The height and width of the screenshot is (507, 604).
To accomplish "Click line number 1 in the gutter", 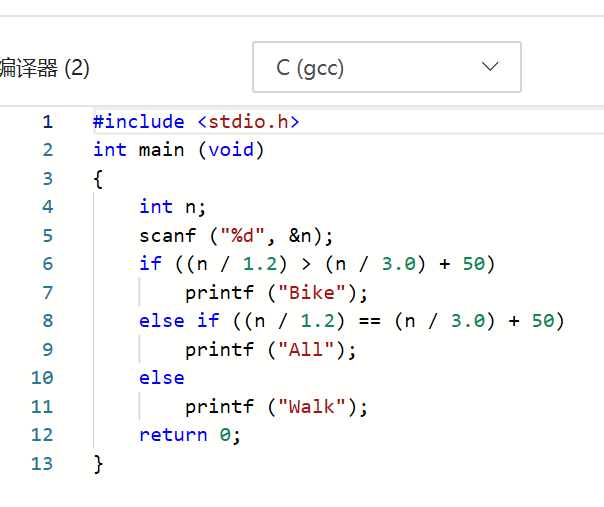I will (x=47, y=122).
